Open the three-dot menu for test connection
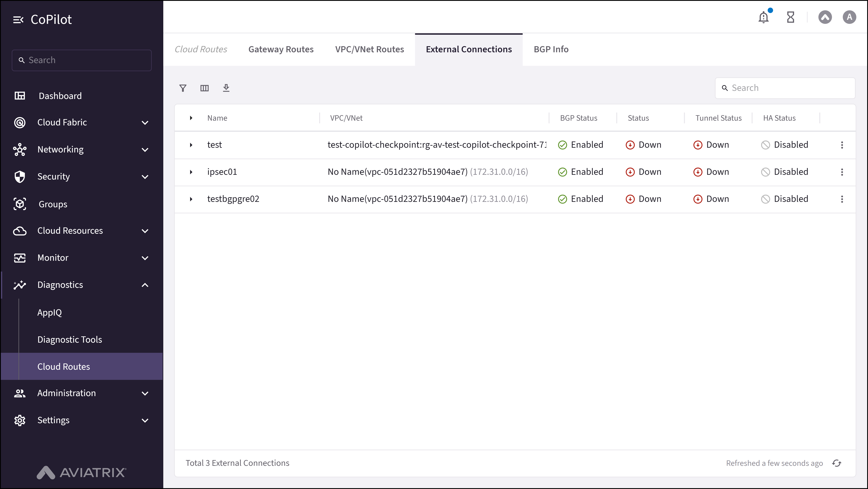The image size is (868, 489). [x=842, y=145]
